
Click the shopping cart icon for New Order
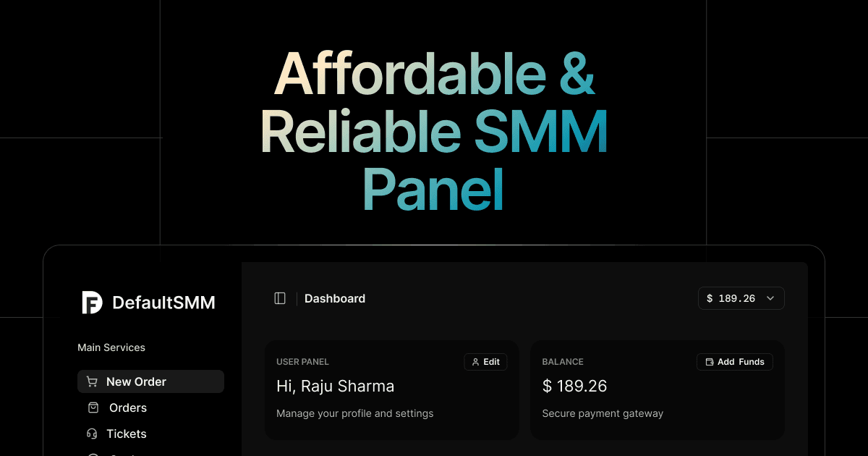tap(92, 381)
